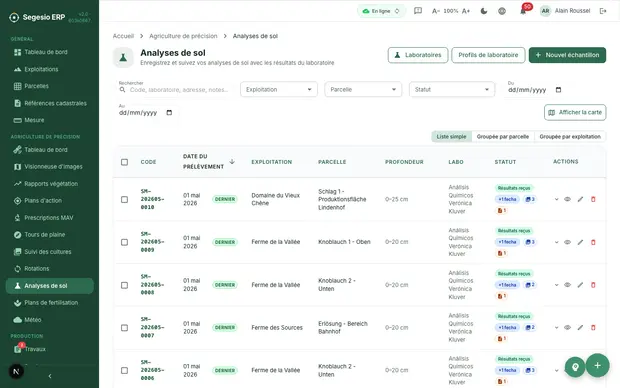Click the AR user avatar
This screenshot has height=388, width=620.
click(x=546, y=11)
